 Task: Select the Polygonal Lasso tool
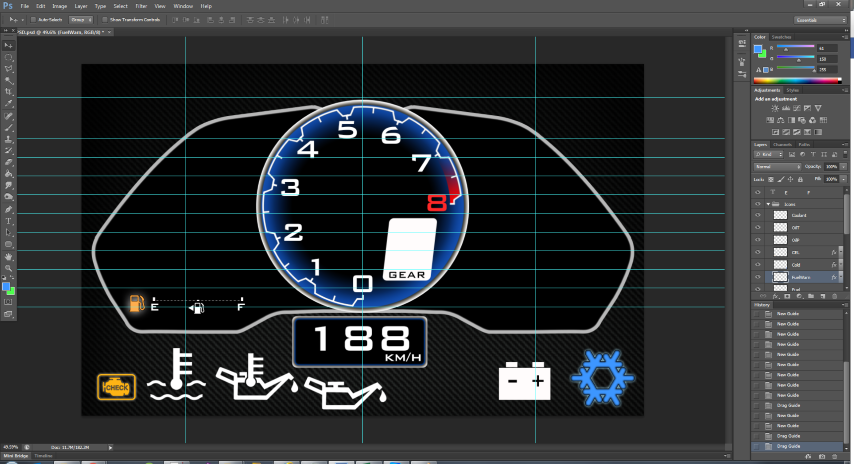pyautogui.click(x=9, y=69)
